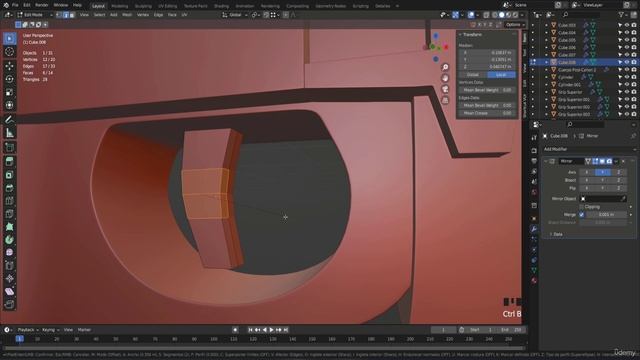This screenshot has width=640, height=360.
Task: Select the Measure tool
Action: click(9, 133)
